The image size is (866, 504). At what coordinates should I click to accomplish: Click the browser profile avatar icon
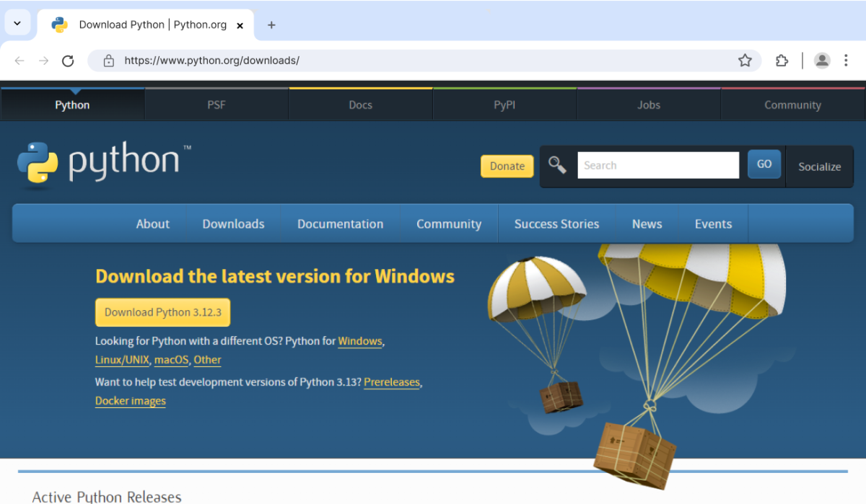pyautogui.click(x=822, y=61)
